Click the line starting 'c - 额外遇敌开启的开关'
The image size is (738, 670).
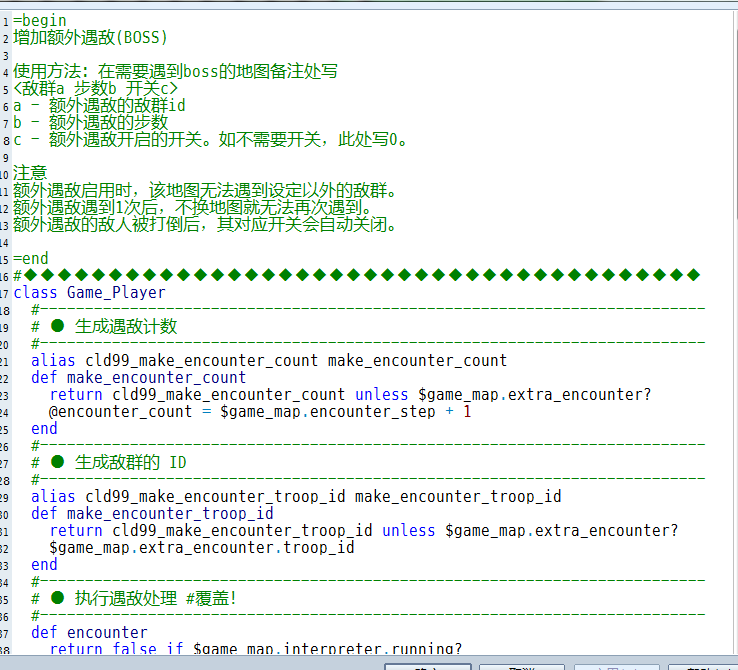pos(210,139)
